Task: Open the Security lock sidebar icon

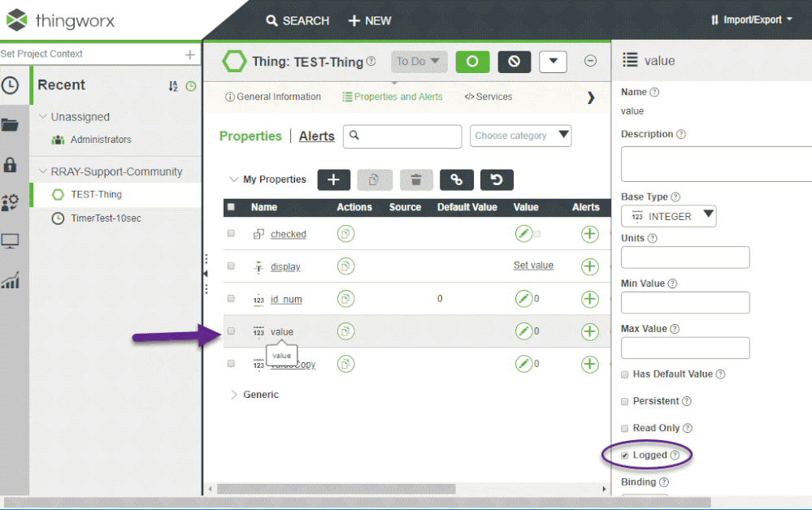Action: pyautogui.click(x=10, y=165)
